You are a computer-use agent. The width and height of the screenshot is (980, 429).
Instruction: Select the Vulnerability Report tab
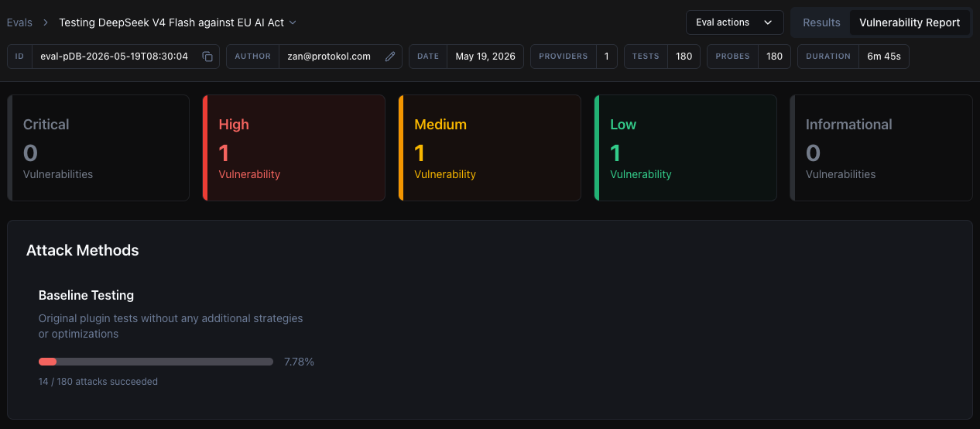(910, 22)
